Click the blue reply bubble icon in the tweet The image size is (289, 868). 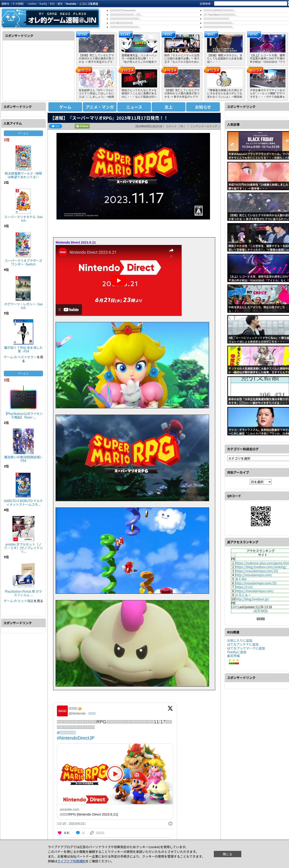[78, 833]
